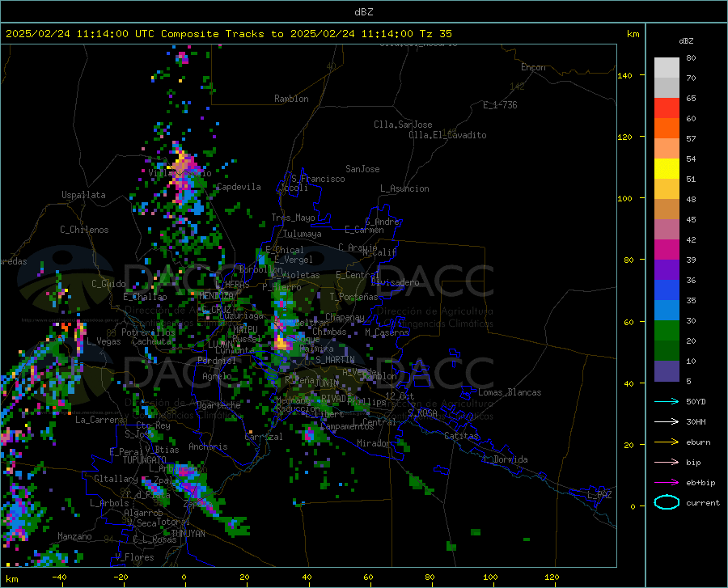This screenshot has height=588, width=728.
Task: Click the Capdevila label
Action: click(x=239, y=187)
